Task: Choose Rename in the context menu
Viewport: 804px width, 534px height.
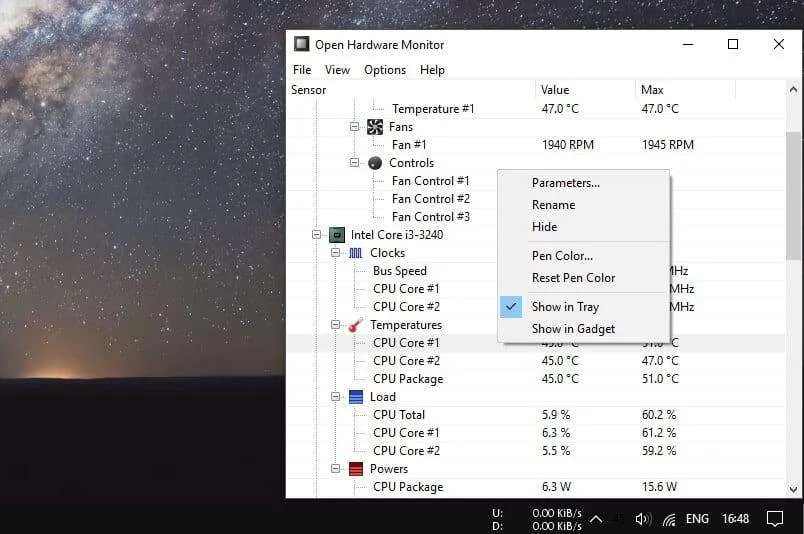Action: tap(584, 205)
